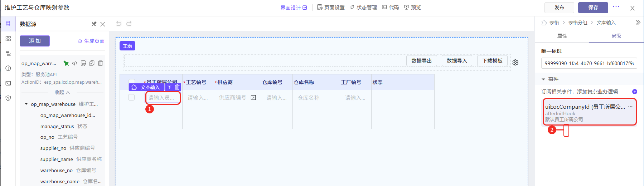Click the undo arrow icon
The height and width of the screenshot is (186, 644).
(119, 24)
